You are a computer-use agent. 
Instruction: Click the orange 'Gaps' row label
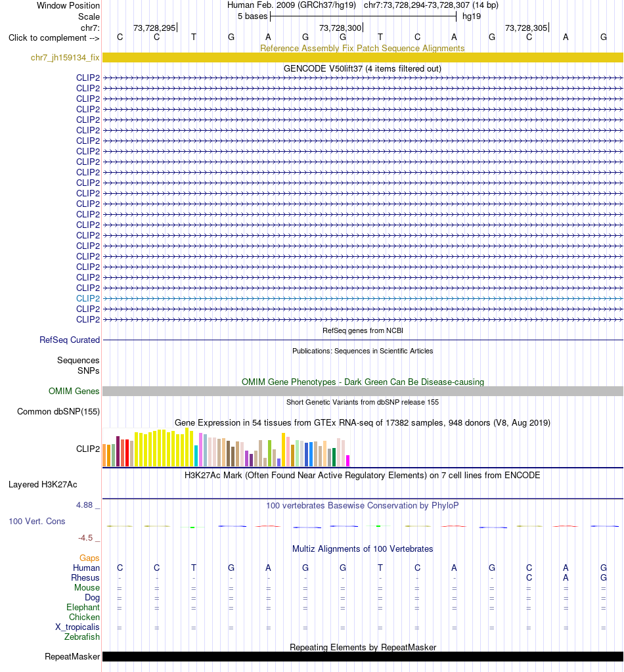click(x=89, y=558)
